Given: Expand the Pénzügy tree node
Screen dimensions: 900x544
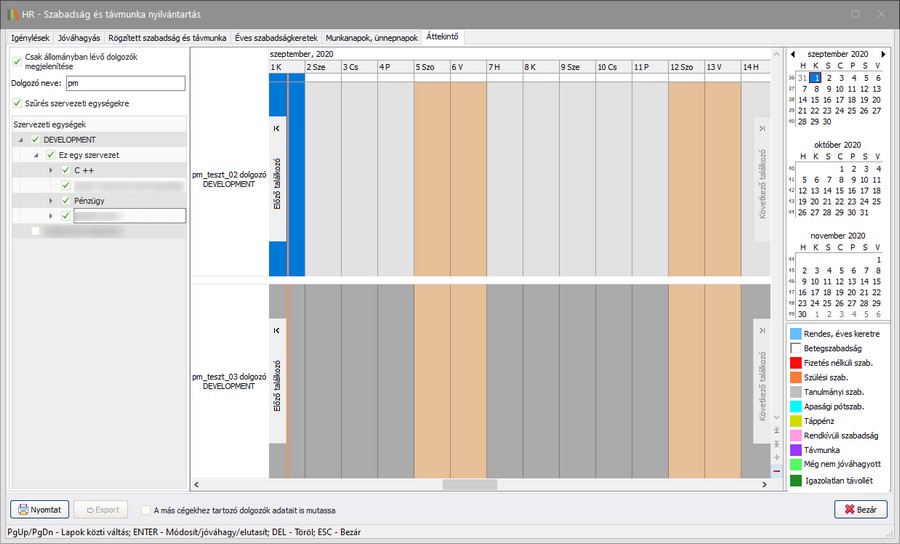Looking at the screenshot, I should [x=51, y=201].
